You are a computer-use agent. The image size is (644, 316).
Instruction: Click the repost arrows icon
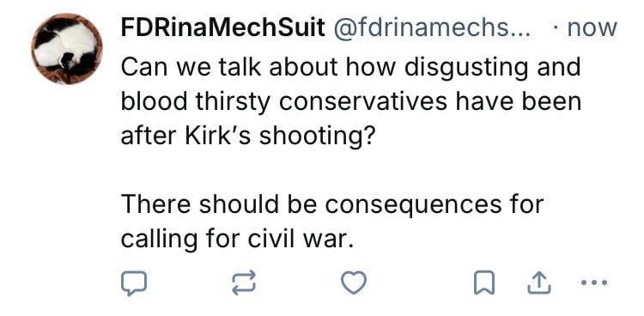(244, 283)
